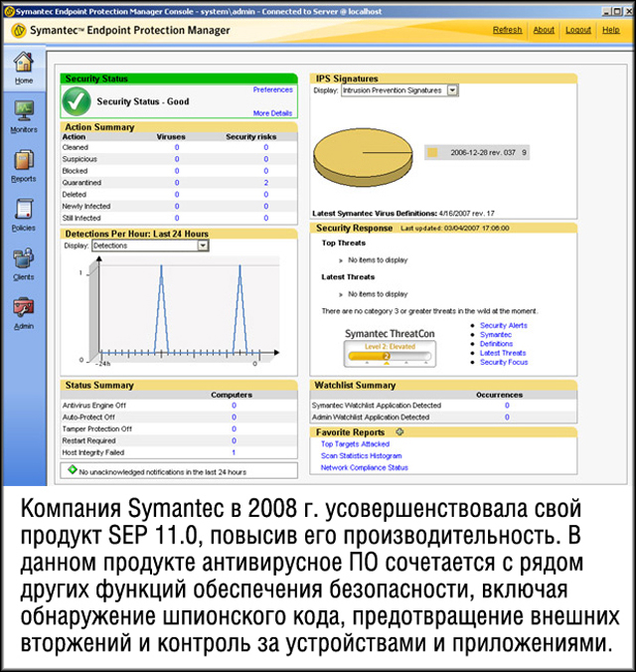Click Refresh in the header
This screenshot has height=672, width=636.
pos(507,30)
